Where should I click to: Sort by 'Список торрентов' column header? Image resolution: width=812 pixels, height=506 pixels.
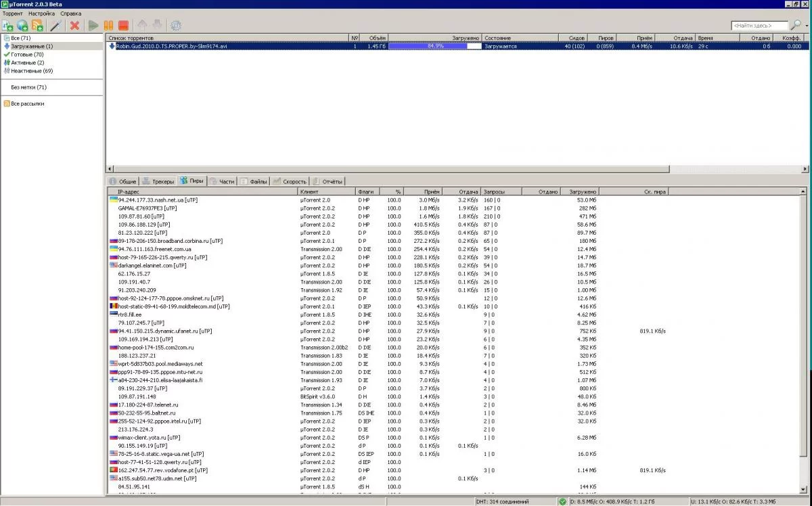click(x=227, y=38)
